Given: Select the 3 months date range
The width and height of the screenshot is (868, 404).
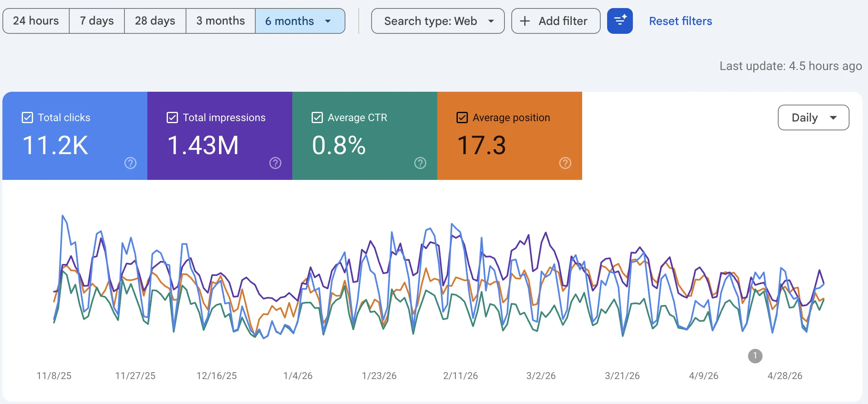Looking at the screenshot, I should [220, 21].
